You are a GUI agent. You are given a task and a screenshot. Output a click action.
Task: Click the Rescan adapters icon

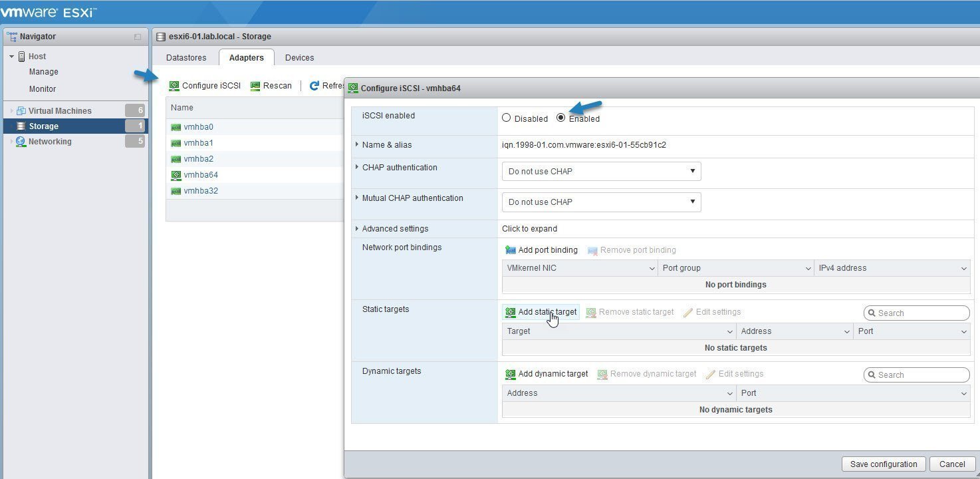[x=255, y=86]
